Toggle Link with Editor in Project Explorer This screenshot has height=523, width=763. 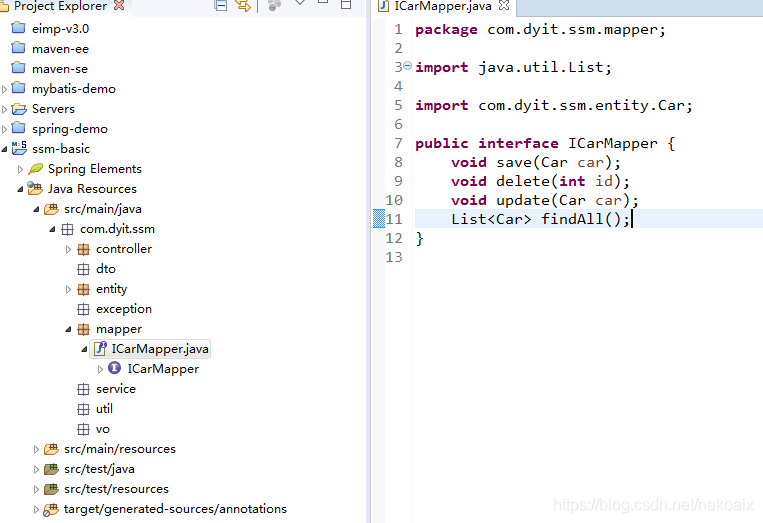click(243, 6)
